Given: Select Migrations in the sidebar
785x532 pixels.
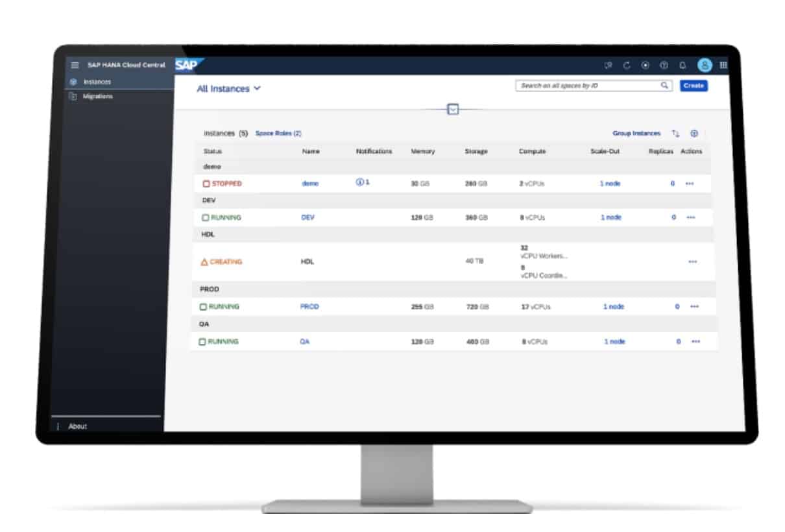Looking at the screenshot, I should (97, 97).
